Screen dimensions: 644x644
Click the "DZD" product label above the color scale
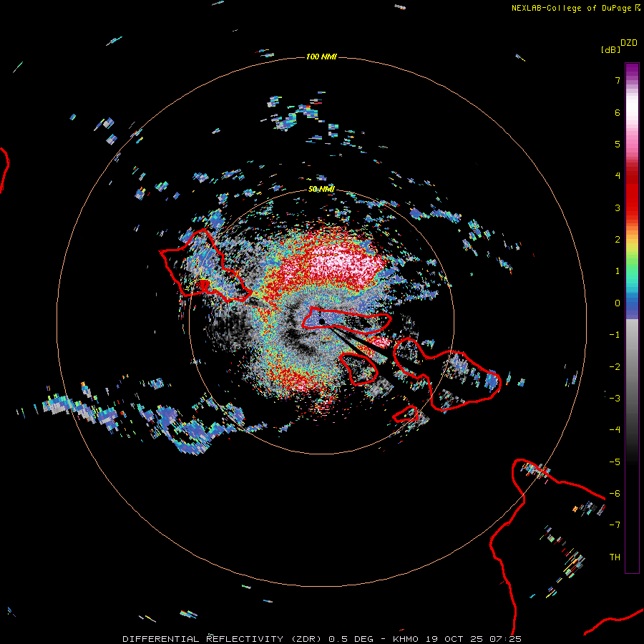[629, 43]
